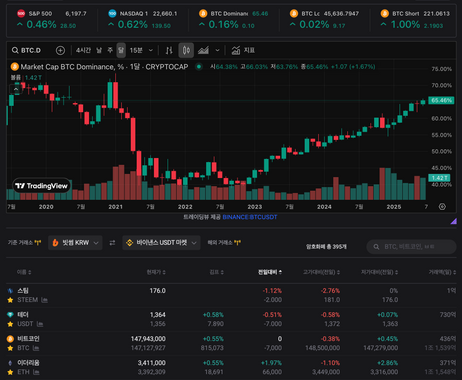This screenshot has height=380, width=462.
Task: Click the BTC Dominance ticker icon
Action: click(x=203, y=13)
